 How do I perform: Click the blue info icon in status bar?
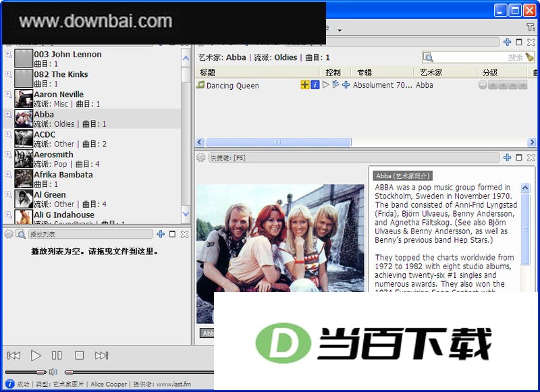click(x=9, y=384)
